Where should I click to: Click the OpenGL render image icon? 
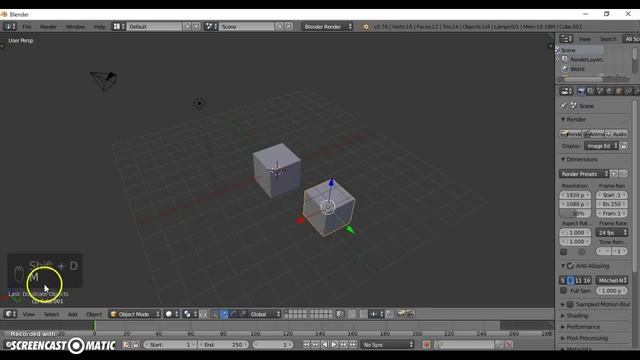coord(401,314)
